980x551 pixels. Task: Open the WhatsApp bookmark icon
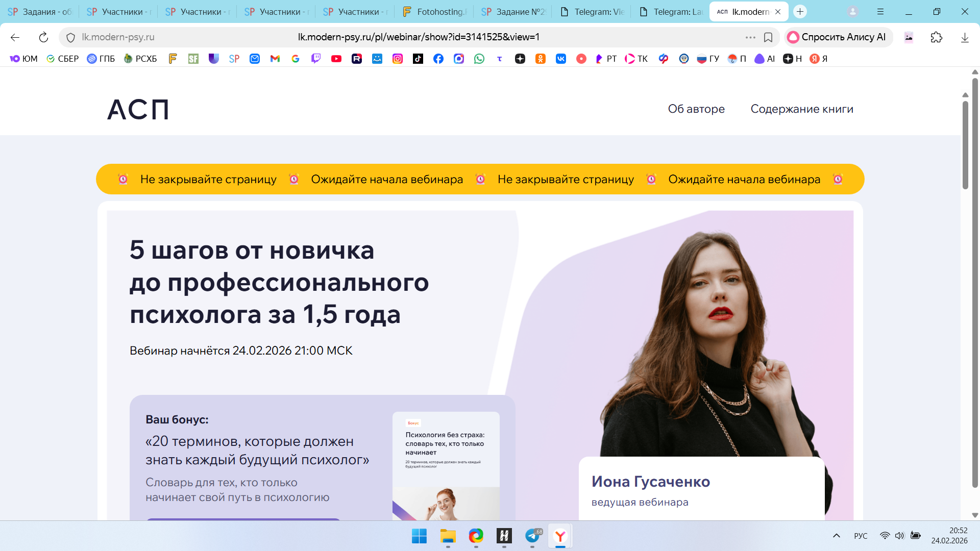pos(479,59)
